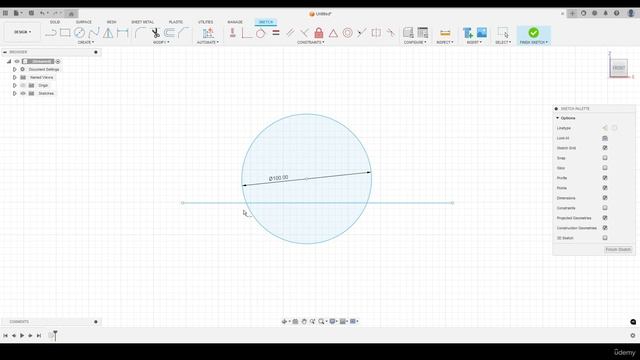This screenshot has width=640, height=360.
Task: Enable the 3D Sketch checkbox
Action: click(605, 238)
